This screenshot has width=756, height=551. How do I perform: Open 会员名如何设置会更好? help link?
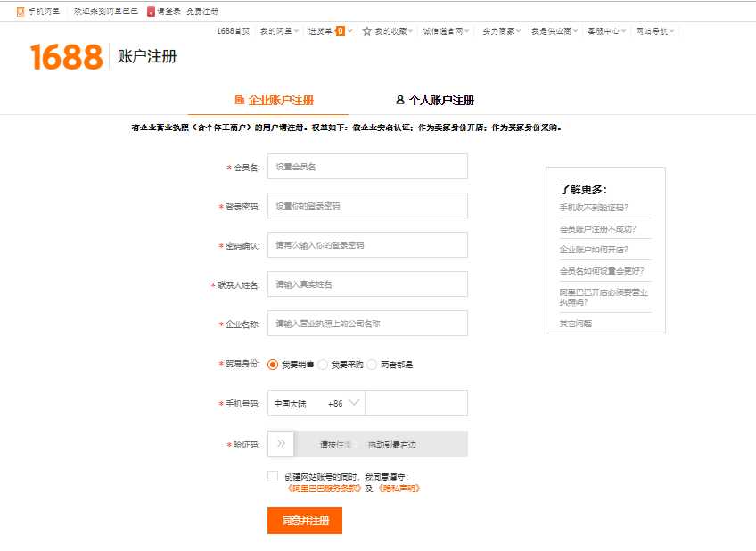[602, 271]
